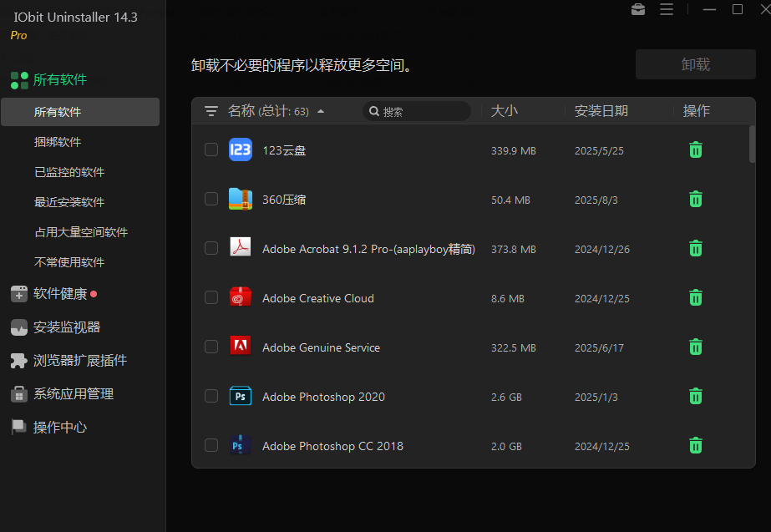Open the 捆绑软件 category

(58, 142)
